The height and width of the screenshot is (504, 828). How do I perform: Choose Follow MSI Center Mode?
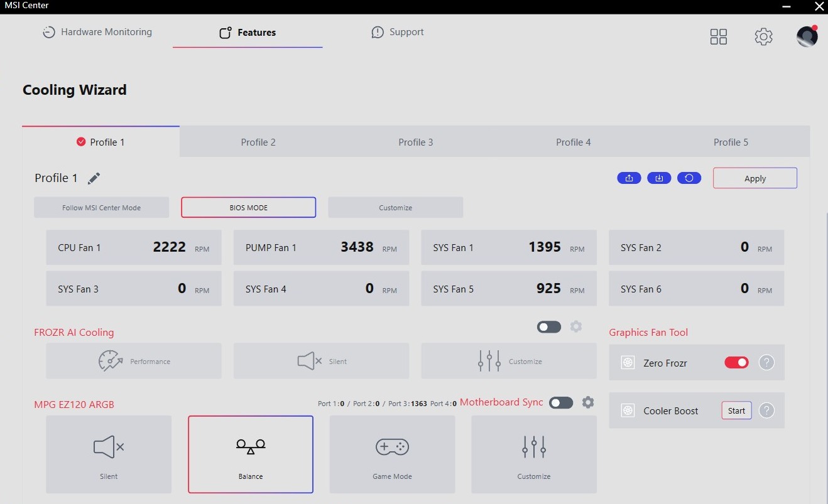point(102,208)
